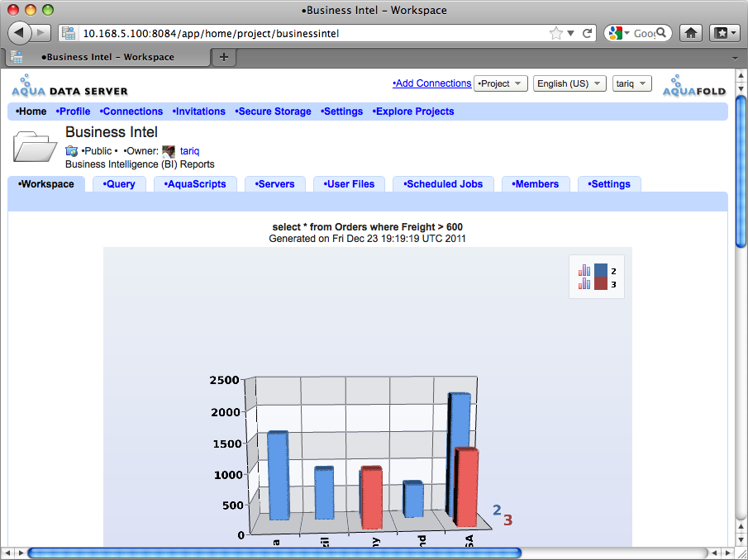Click the URL address field
Screen dimensions: 748x560
pos(312,33)
